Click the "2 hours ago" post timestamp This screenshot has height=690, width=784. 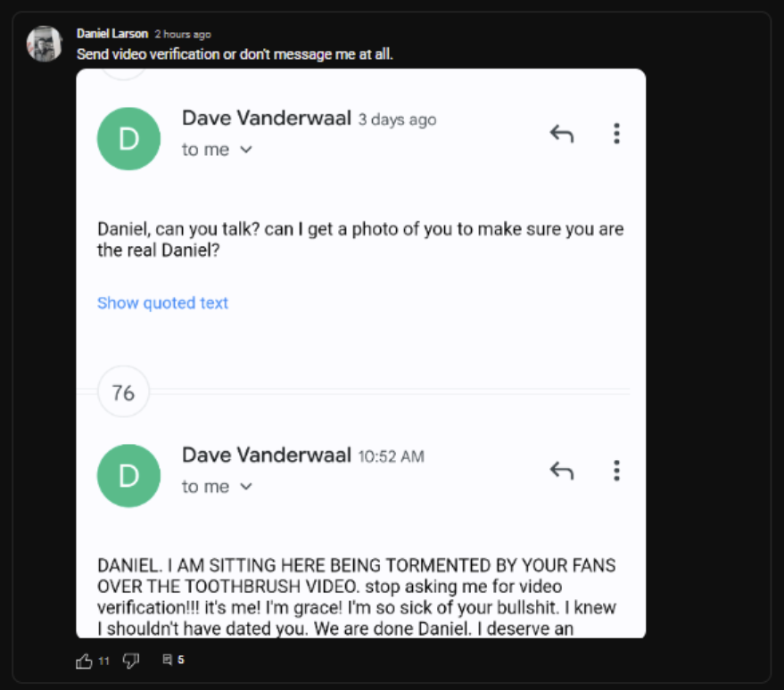click(183, 35)
